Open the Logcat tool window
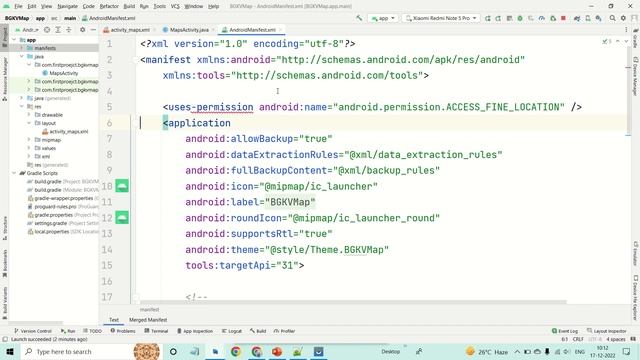Image resolution: width=640 pixels, height=360 pixels. point(231,331)
